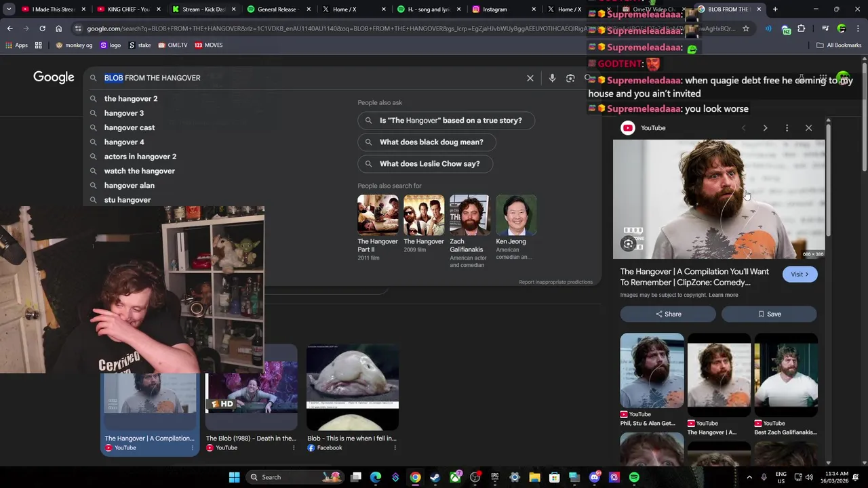The height and width of the screenshot is (488, 868).
Task: Open Blob Facebook image result
Action: 352,399
